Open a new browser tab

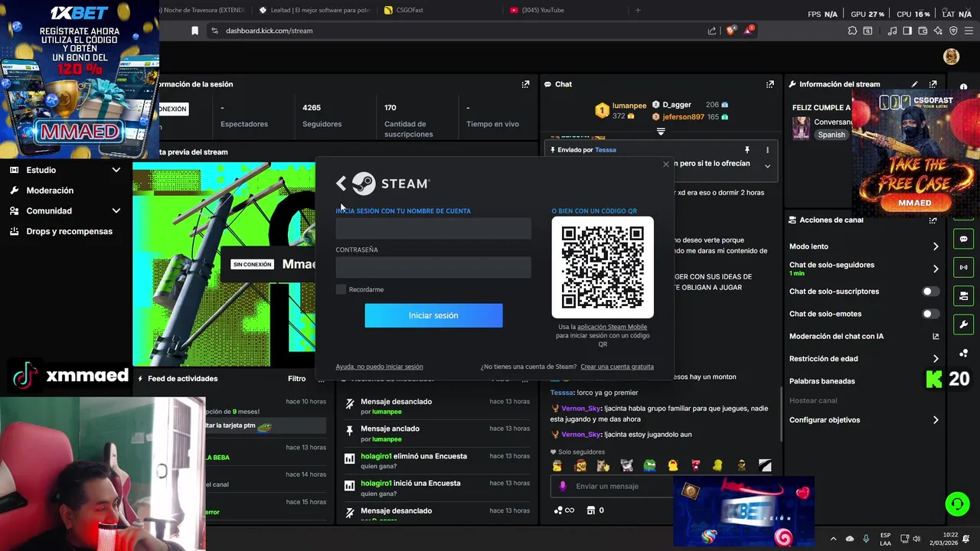click(638, 10)
